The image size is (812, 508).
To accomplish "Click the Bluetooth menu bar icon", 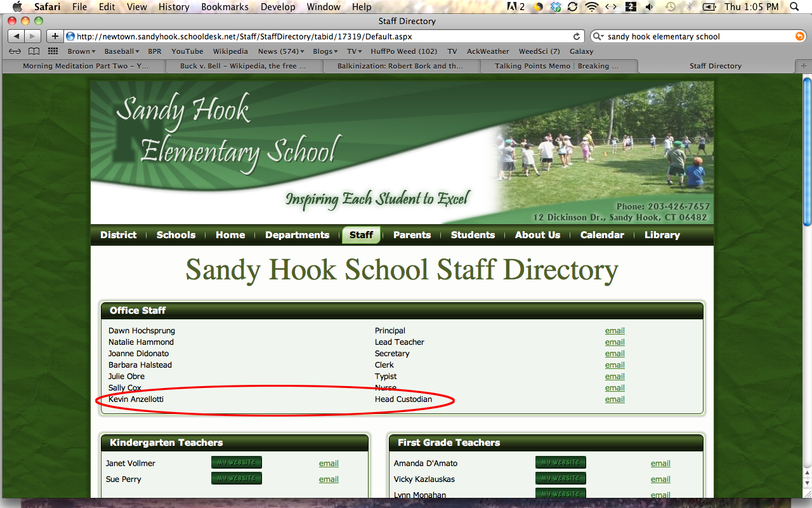I will pos(690,7).
